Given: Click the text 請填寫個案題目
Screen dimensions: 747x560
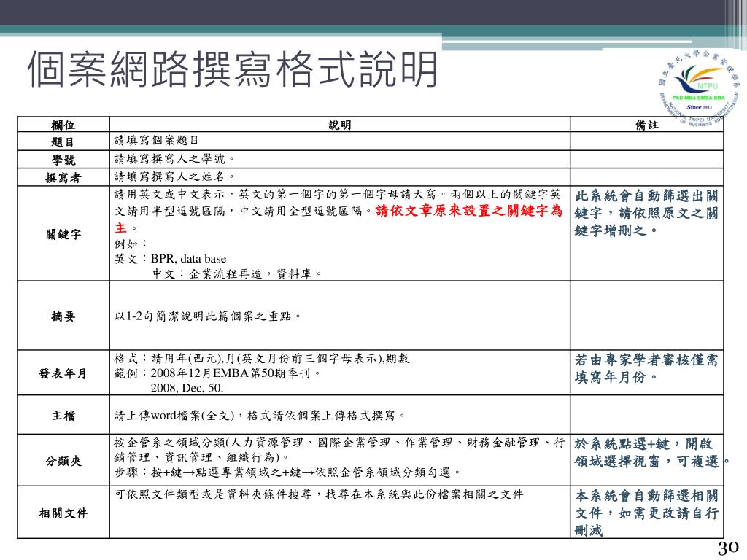Looking at the screenshot, I should point(156,140).
